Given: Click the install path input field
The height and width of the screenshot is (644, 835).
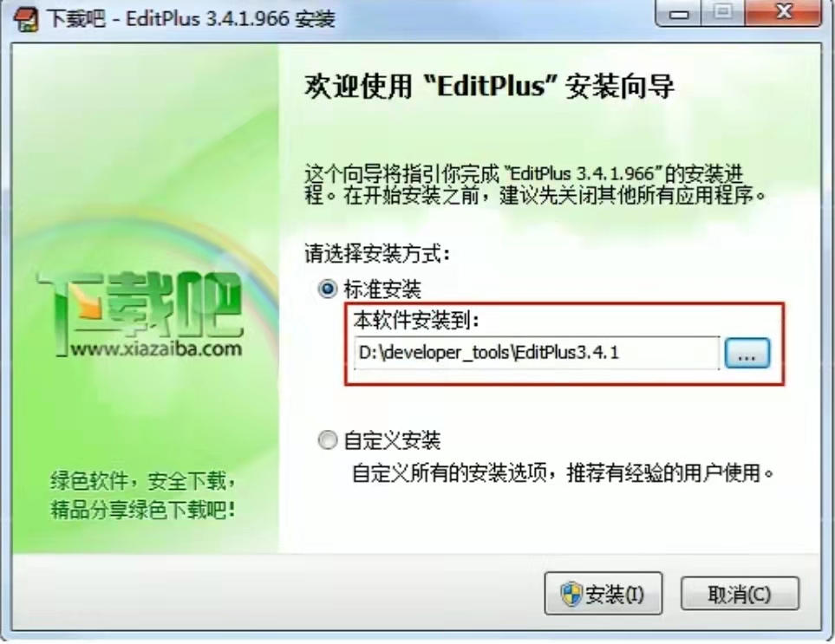Looking at the screenshot, I should pos(536,353).
